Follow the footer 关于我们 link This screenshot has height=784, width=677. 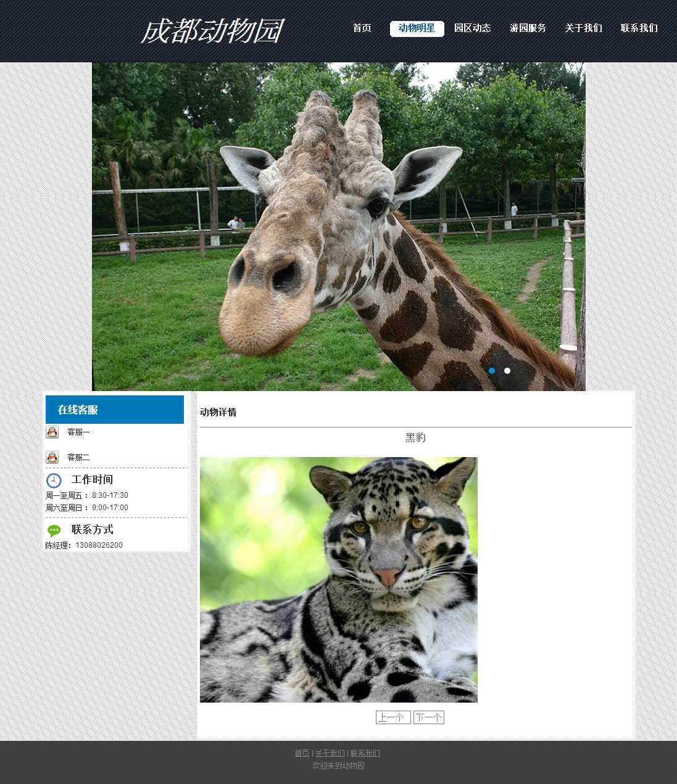point(330,753)
